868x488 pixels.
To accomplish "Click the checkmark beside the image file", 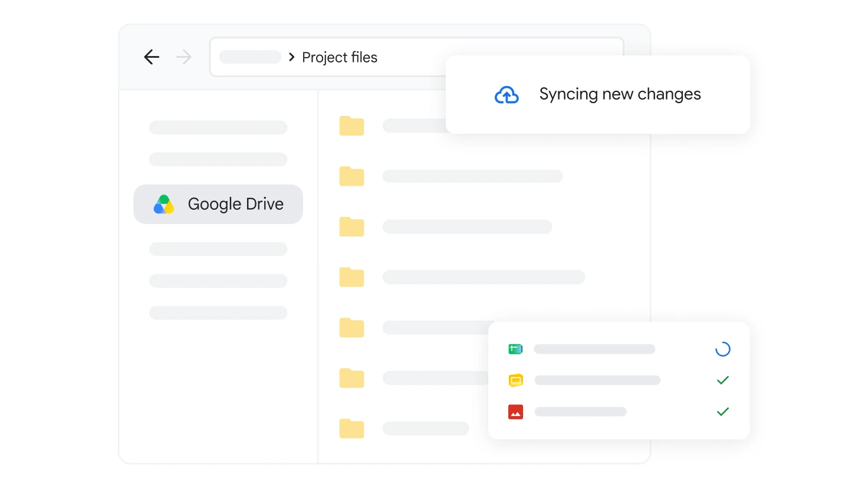I will point(723,411).
